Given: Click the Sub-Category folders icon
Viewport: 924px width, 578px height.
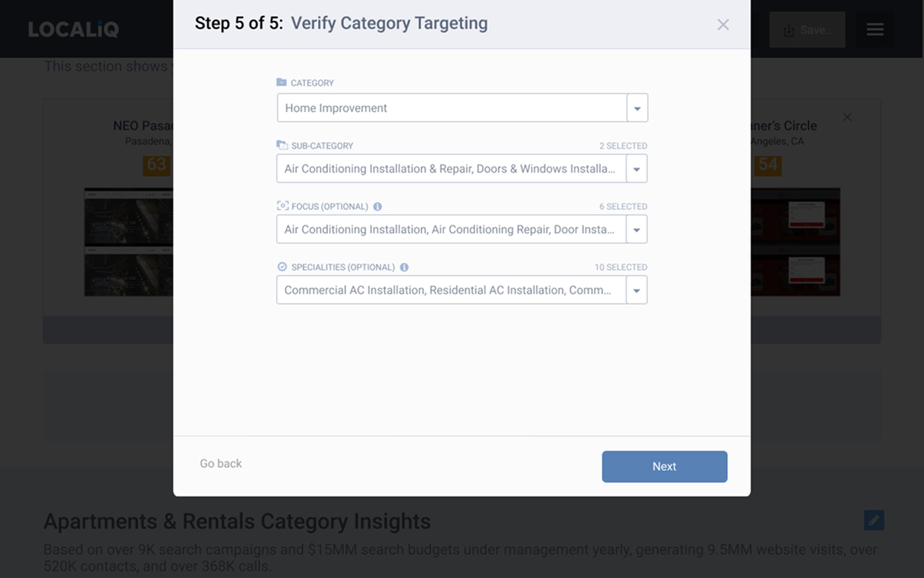Looking at the screenshot, I should (x=282, y=145).
